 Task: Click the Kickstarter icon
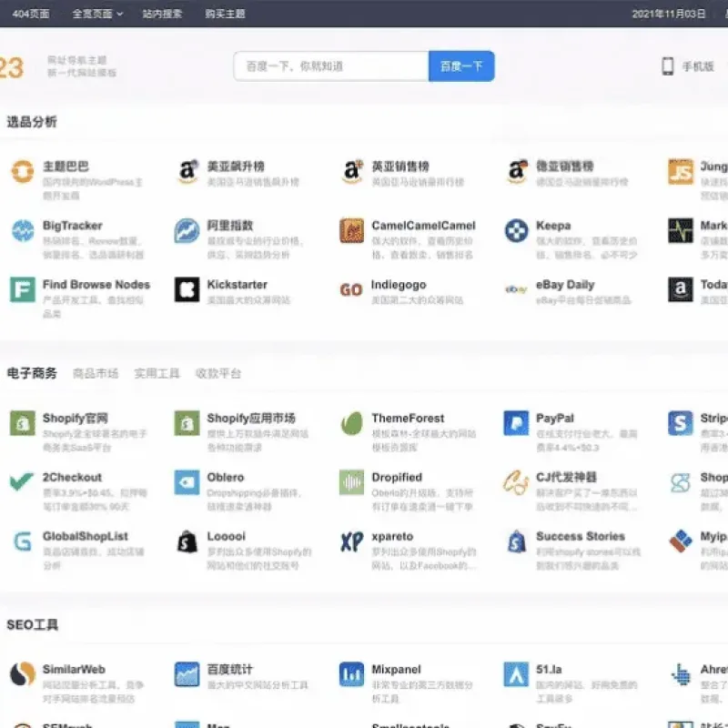click(187, 289)
